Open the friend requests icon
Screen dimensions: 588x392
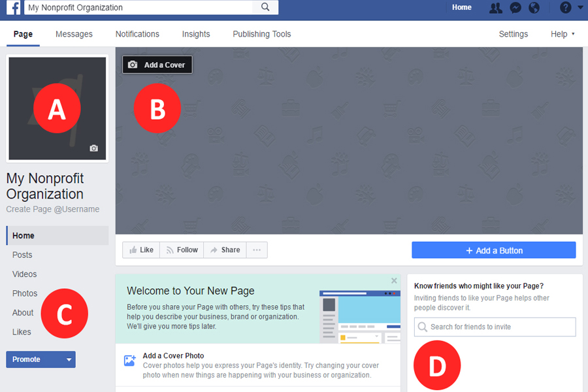(x=495, y=7)
